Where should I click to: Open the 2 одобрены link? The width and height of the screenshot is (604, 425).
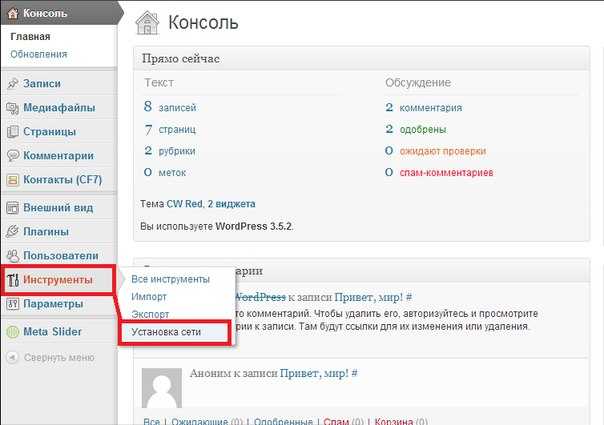(416, 129)
